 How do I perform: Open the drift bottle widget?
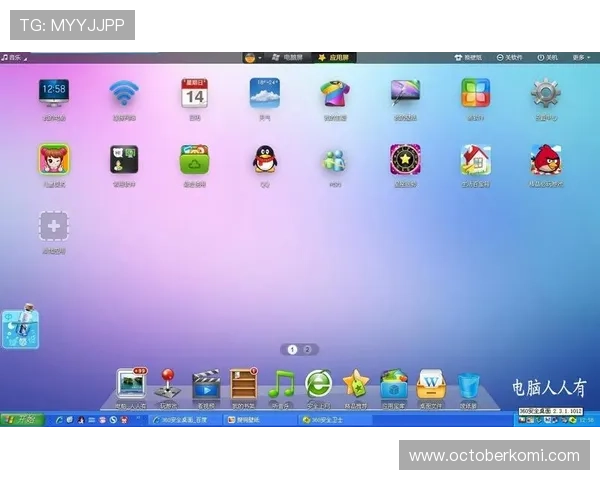(20, 327)
